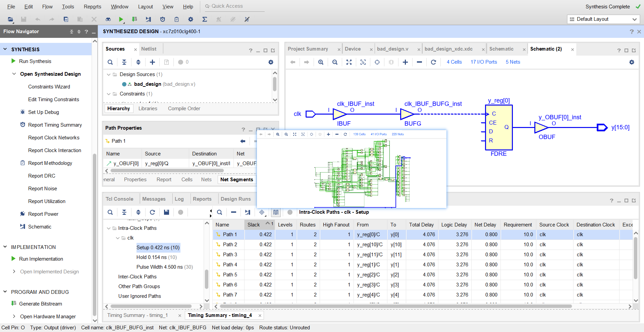The image size is (644, 332).
Task: Open the Flow menu
Action: coord(47,7)
